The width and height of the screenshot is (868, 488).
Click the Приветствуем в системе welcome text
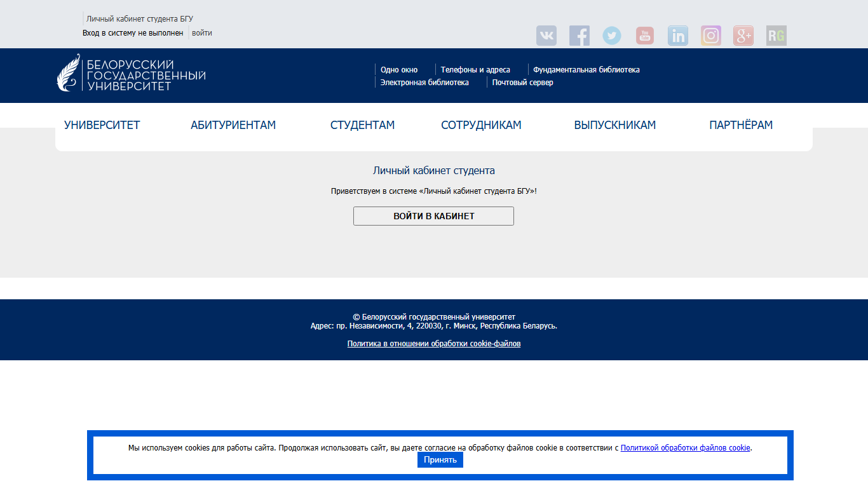point(434,191)
